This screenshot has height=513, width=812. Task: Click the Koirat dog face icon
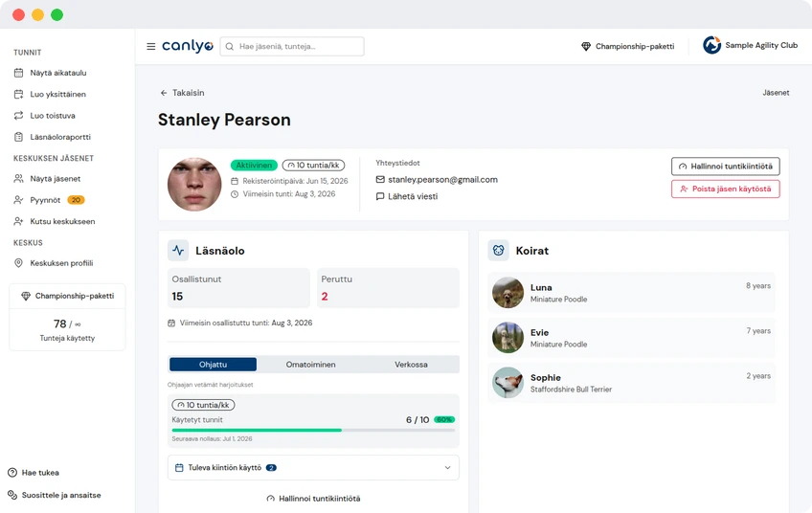(498, 251)
